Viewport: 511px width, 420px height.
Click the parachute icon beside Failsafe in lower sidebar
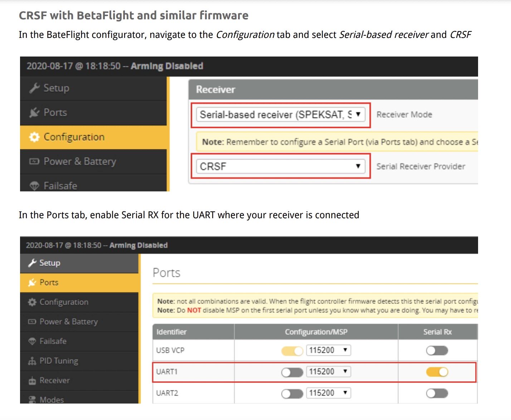click(32, 341)
